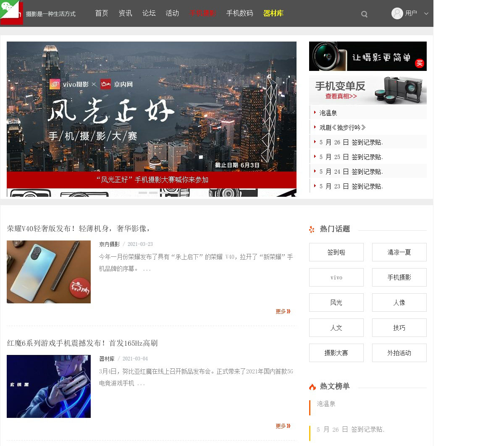504x446 pixels.
Task: Click the 手机变单反 banner ad
Action: 367,90
